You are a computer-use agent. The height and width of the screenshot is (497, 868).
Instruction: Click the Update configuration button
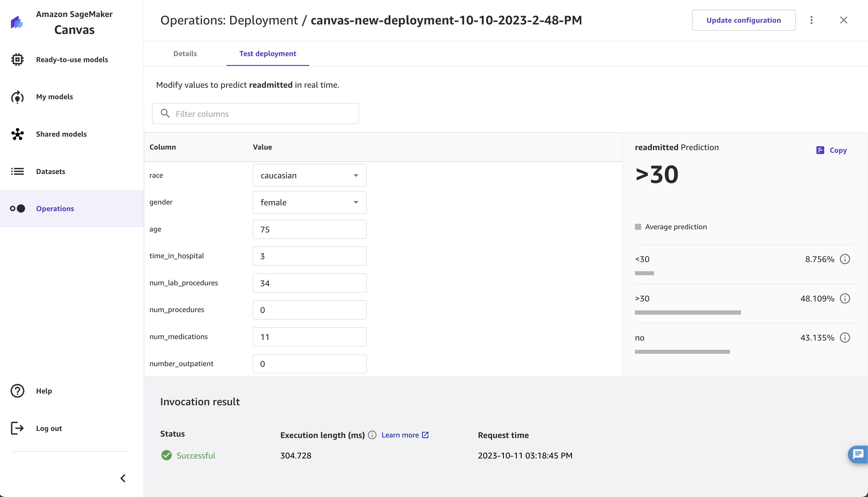(x=743, y=20)
